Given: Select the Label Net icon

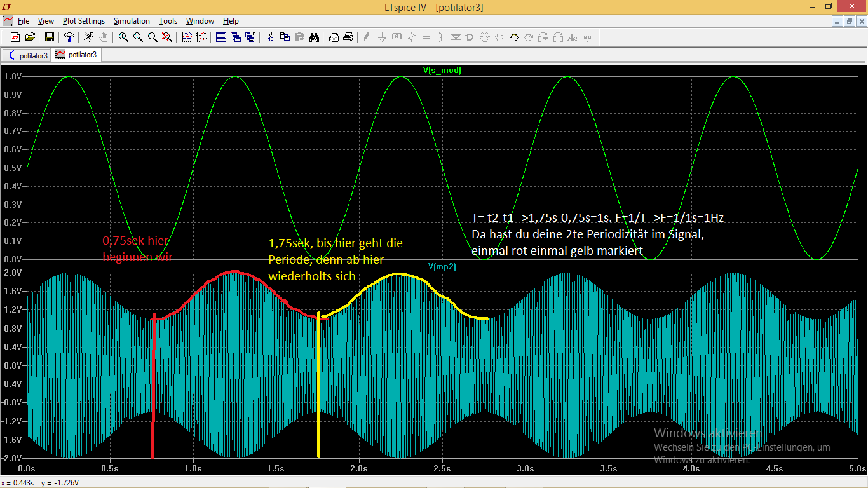Looking at the screenshot, I should click(397, 37).
